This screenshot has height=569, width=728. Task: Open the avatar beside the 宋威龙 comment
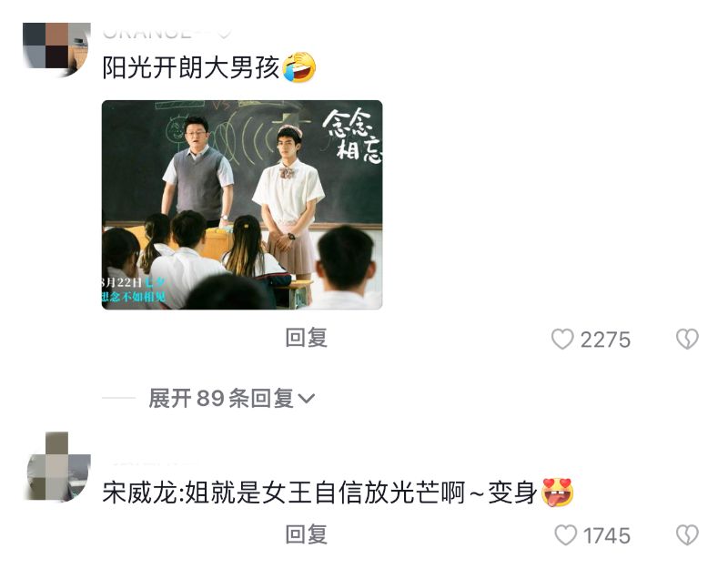coord(56,467)
